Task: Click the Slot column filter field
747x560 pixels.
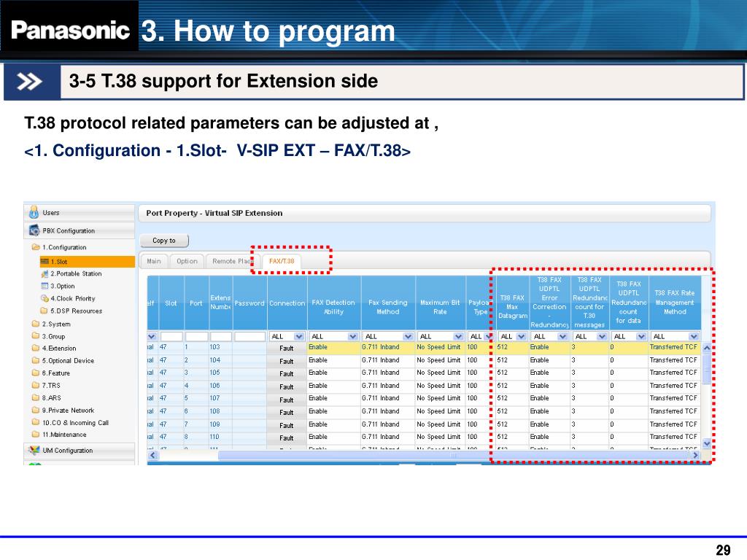Action: tap(171, 336)
